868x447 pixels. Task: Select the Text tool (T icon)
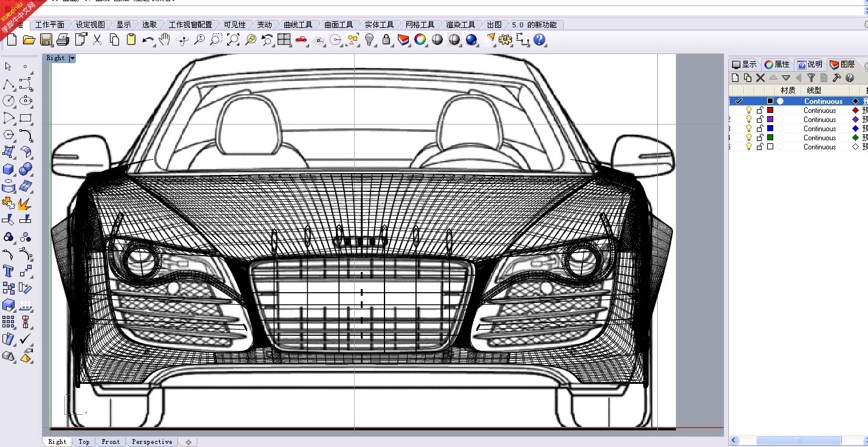coord(9,271)
